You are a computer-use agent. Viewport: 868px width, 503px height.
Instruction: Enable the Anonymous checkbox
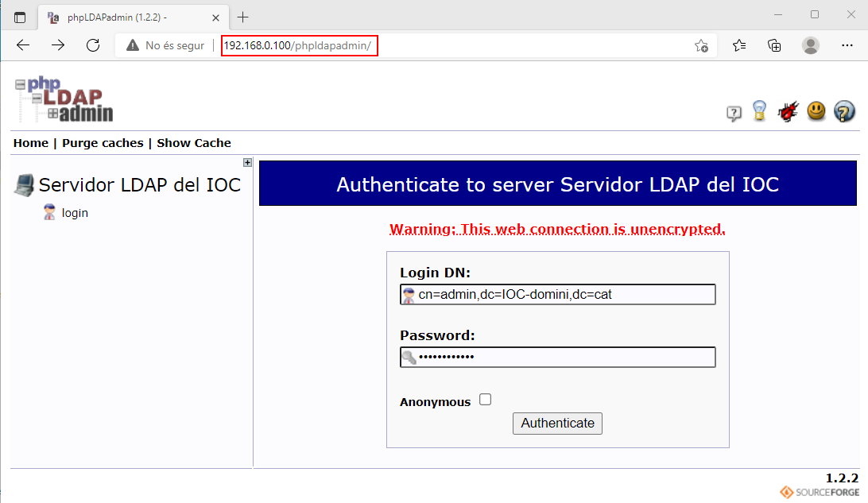(x=486, y=400)
